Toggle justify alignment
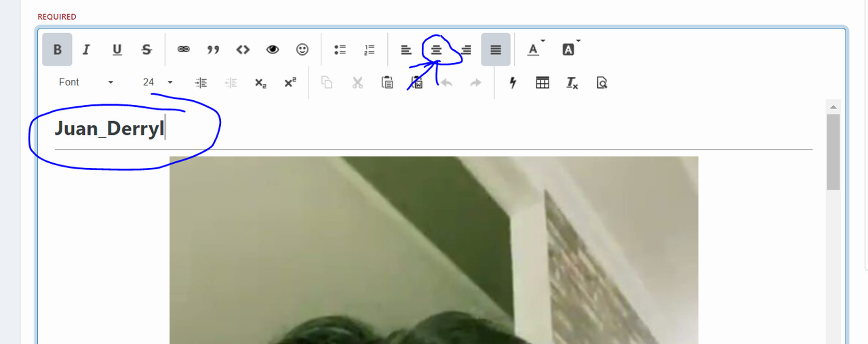 point(496,49)
